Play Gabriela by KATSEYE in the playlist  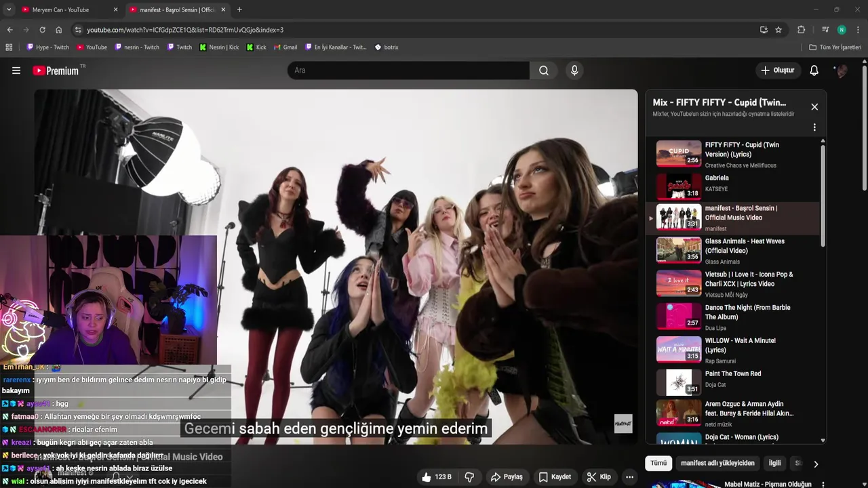click(732, 186)
